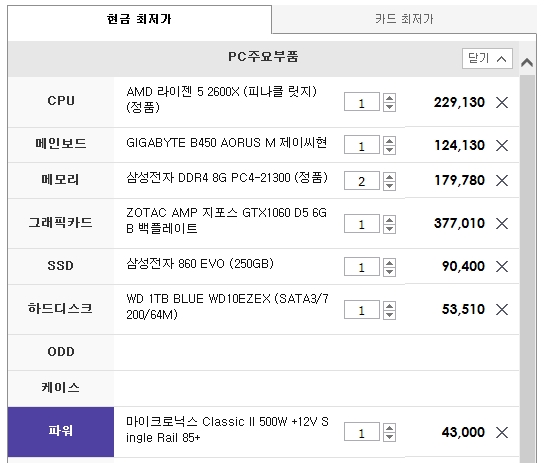Increase 하드디스크 quantity with up arrow
The height and width of the screenshot is (463, 544).
pos(389,306)
